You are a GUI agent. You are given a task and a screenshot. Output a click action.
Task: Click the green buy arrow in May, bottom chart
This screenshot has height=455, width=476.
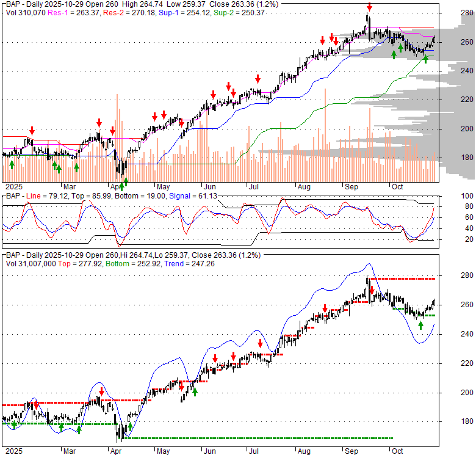pos(195,392)
